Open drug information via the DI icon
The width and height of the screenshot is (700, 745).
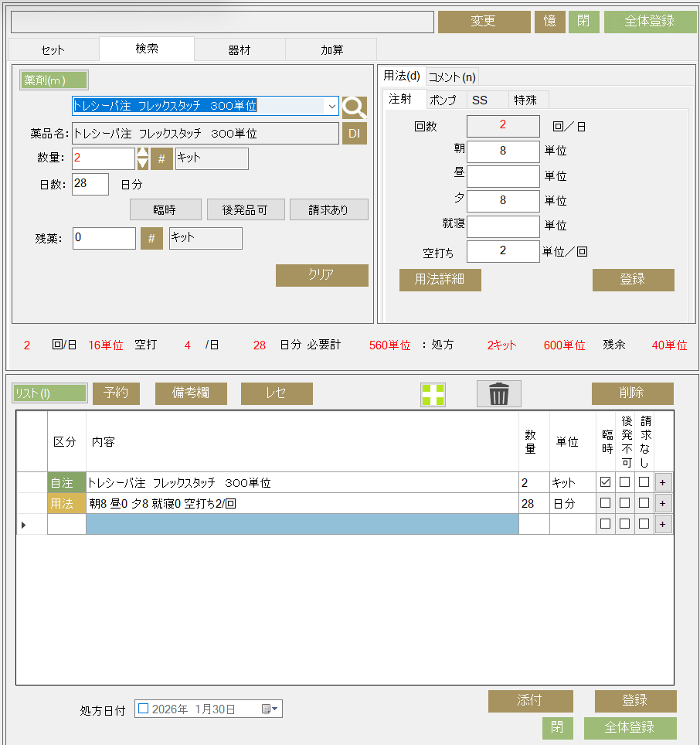pos(355,133)
